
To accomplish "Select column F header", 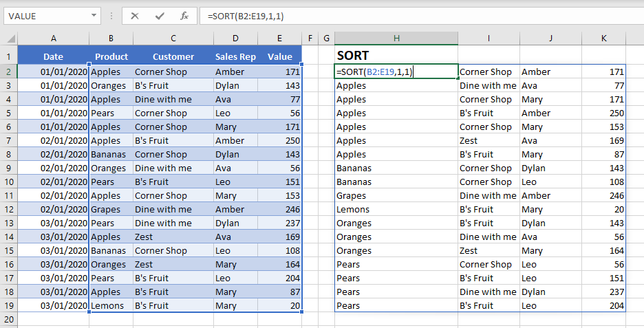I will tap(310, 39).
